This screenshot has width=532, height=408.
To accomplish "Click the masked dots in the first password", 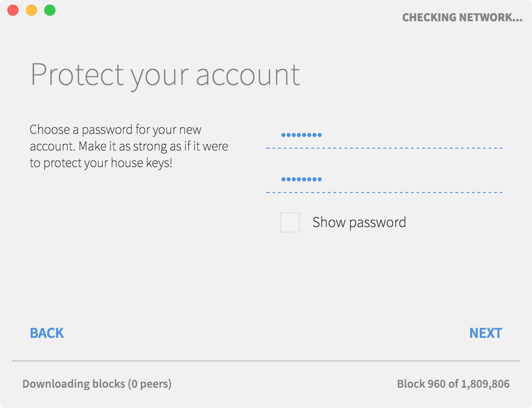I will (301, 135).
